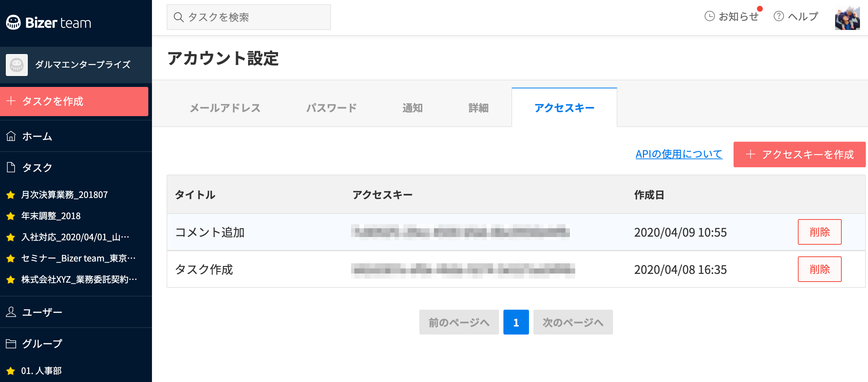The height and width of the screenshot is (382, 868).
Task: Open the 詳細 tab
Action: [x=479, y=108]
